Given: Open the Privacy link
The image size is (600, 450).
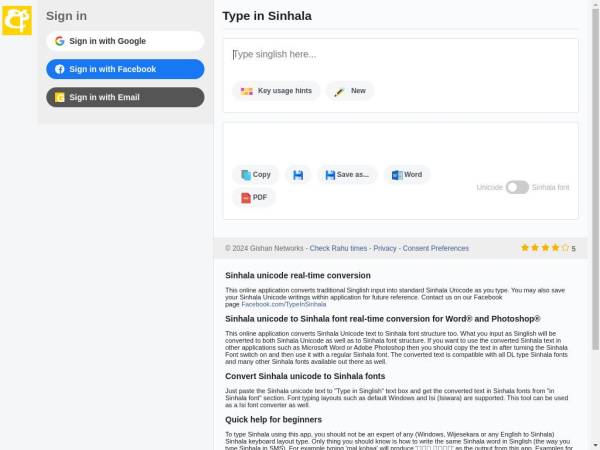Looking at the screenshot, I should click(385, 248).
